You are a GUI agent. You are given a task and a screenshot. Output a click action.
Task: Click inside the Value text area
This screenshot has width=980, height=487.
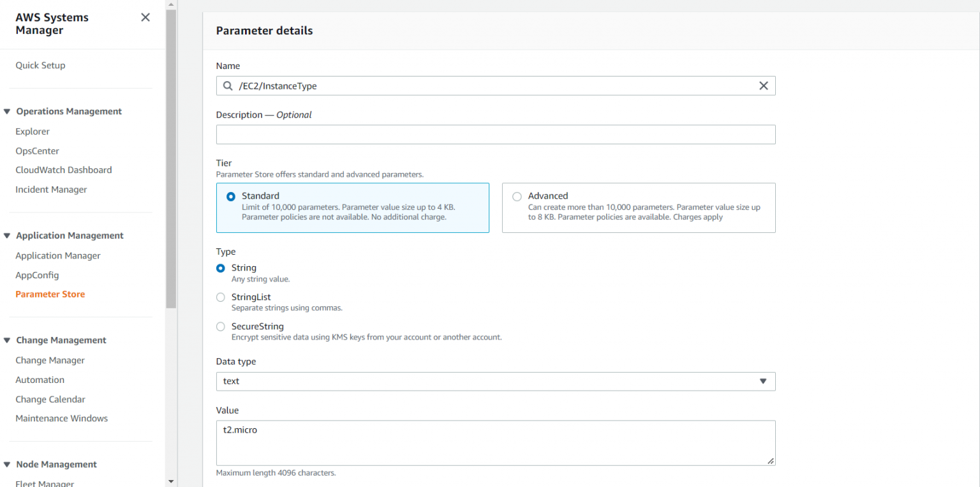tap(495, 443)
